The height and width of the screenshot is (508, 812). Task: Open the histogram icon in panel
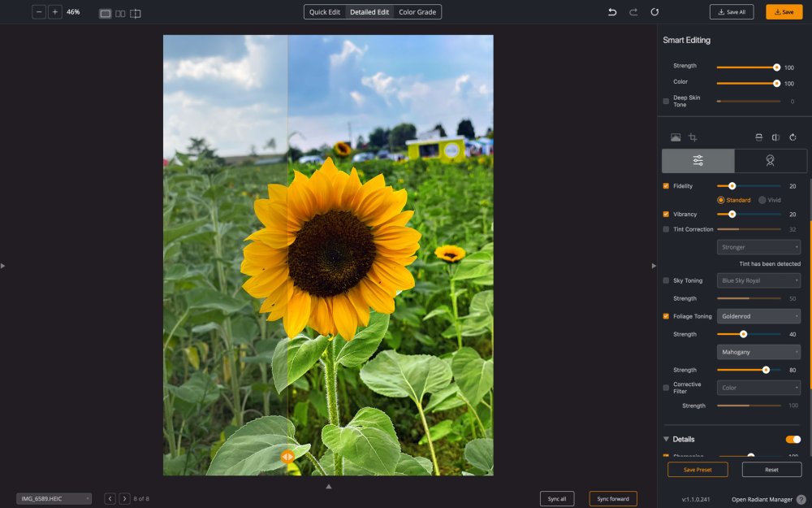[676, 137]
